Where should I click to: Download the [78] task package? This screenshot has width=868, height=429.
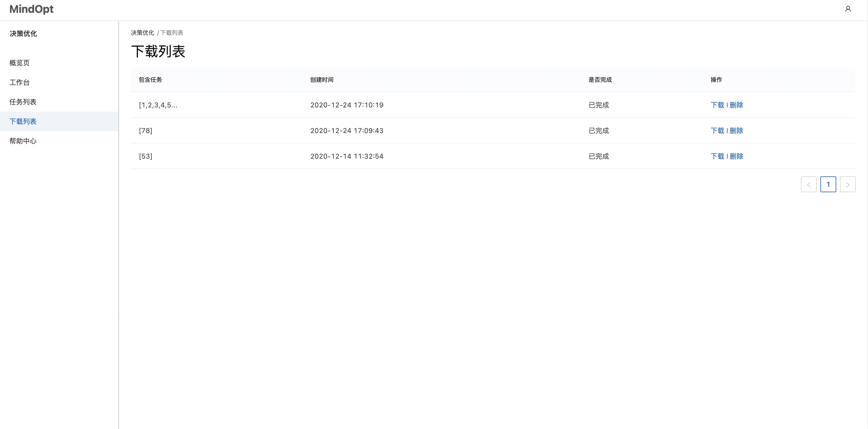click(717, 131)
